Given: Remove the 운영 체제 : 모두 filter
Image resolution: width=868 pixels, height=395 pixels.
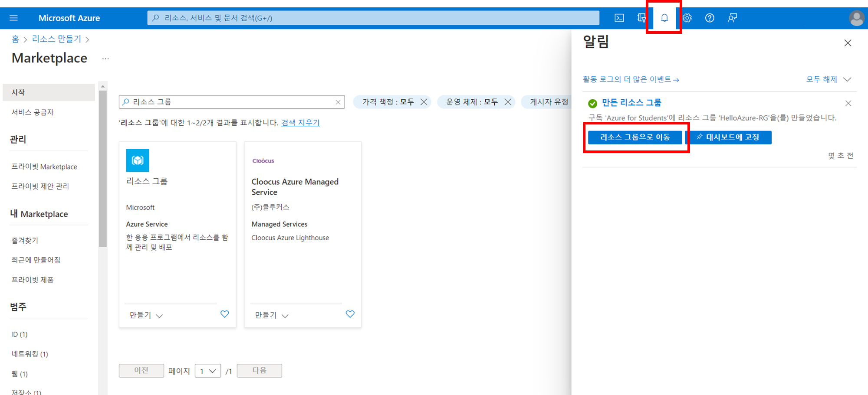Looking at the screenshot, I should pos(508,102).
